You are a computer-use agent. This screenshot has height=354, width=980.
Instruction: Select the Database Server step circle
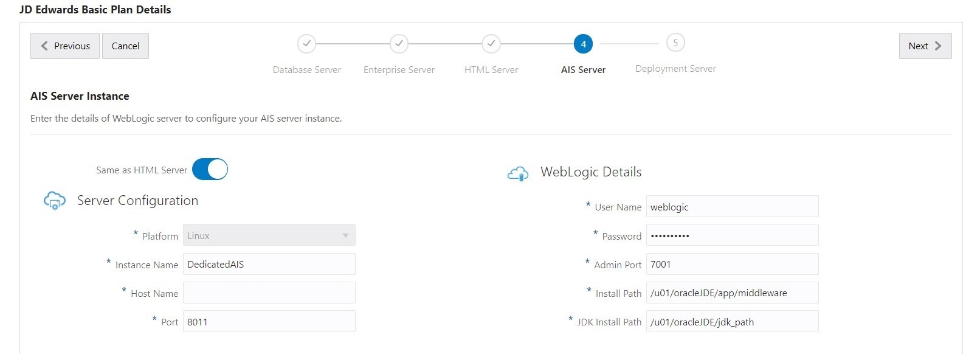(x=307, y=44)
